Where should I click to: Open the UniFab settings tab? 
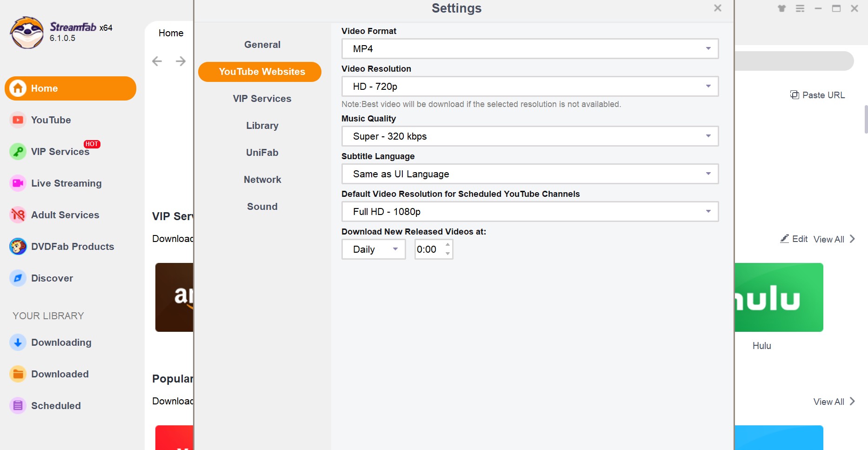click(x=262, y=153)
